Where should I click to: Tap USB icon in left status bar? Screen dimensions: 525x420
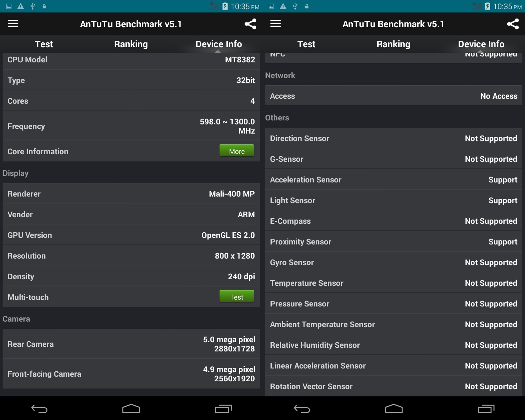coord(32,6)
